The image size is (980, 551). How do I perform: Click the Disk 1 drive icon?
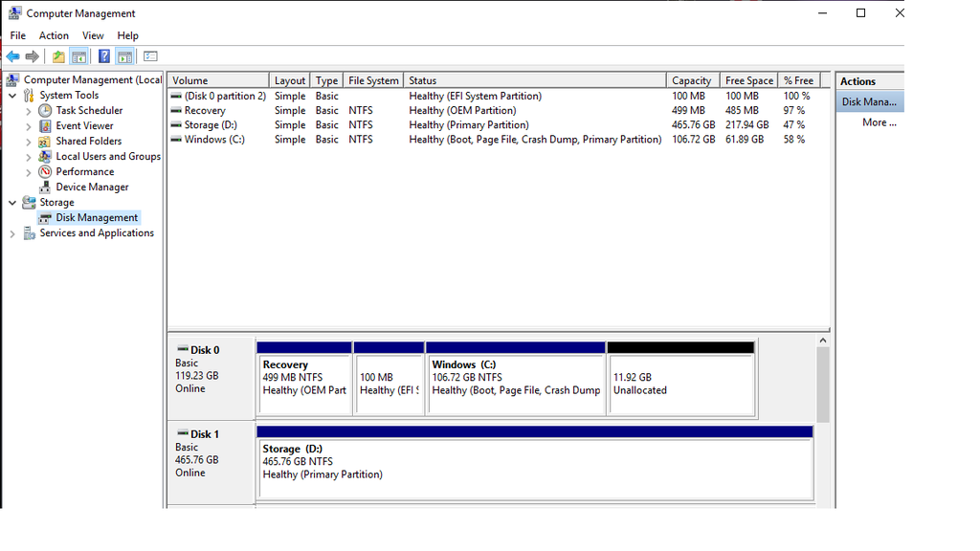[x=183, y=433]
